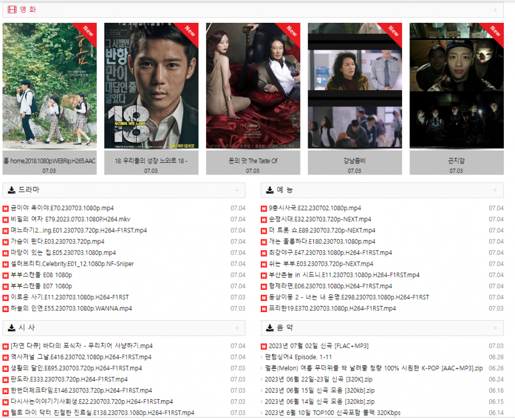Screen dimensions: 515x420
Task: Open the 곤지암 movie thumbnail
Action: pyautogui.click(x=456, y=86)
